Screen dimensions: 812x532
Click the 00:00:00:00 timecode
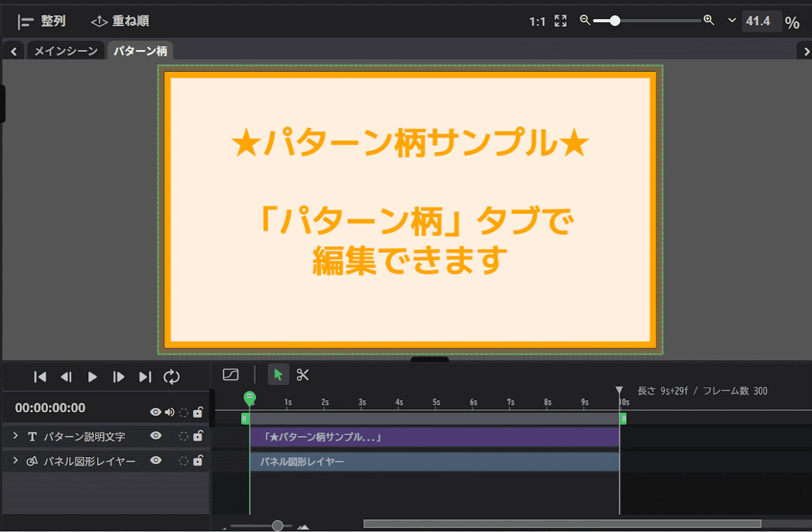coord(50,408)
